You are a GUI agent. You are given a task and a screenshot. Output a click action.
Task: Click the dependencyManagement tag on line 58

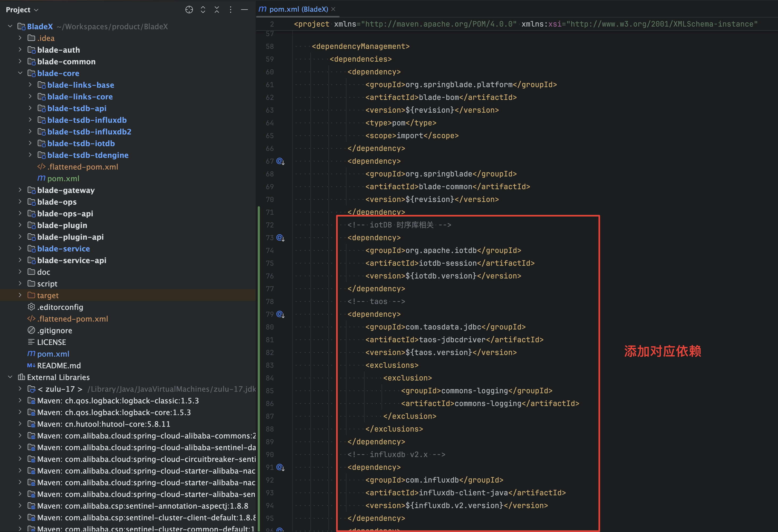pyautogui.click(x=361, y=46)
